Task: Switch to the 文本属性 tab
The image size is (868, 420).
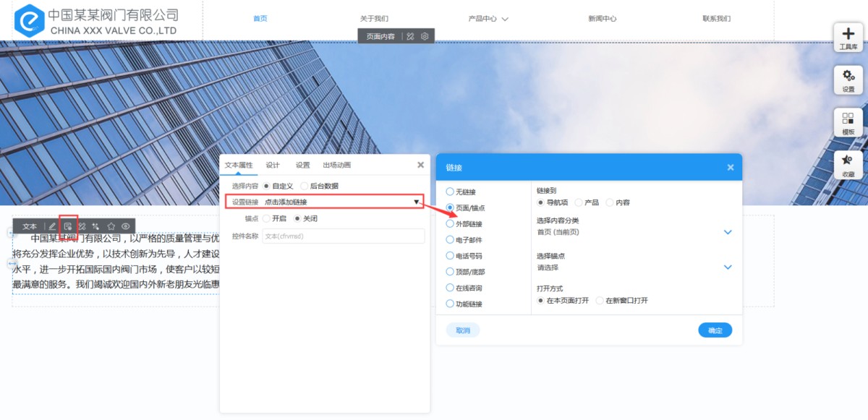Action: [x=239, y=165]
